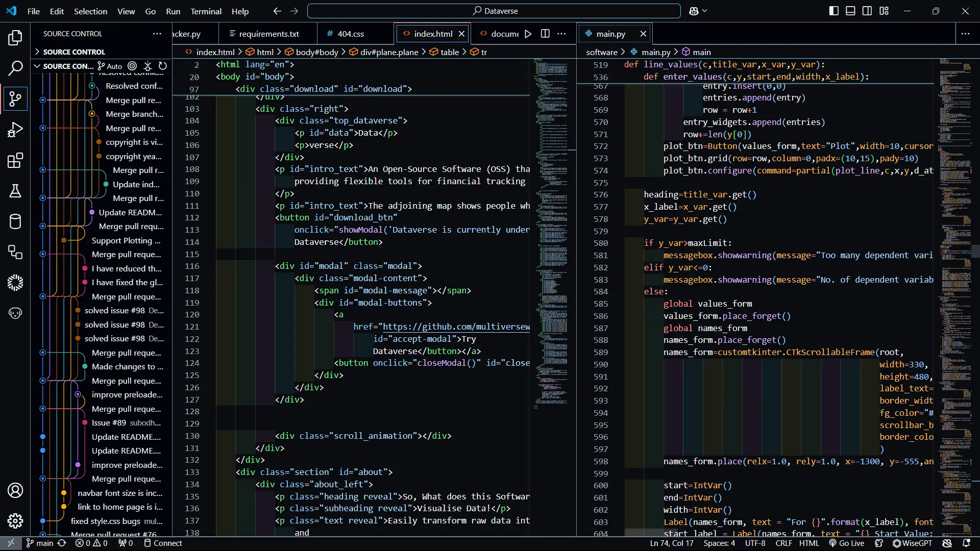980x551 pixels.
Task: Open the Manage gear icon
Action: click(x=15, y=521)
